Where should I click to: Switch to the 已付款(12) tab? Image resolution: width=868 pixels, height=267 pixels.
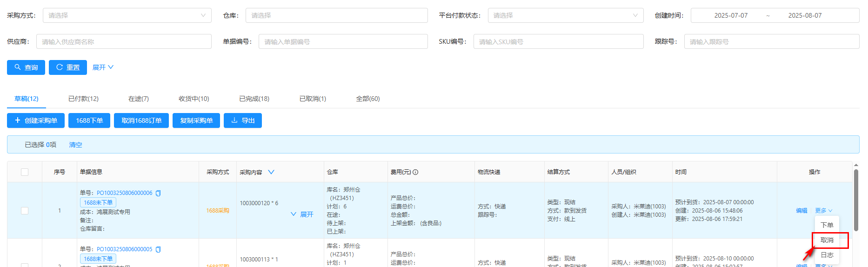point(83,99)
